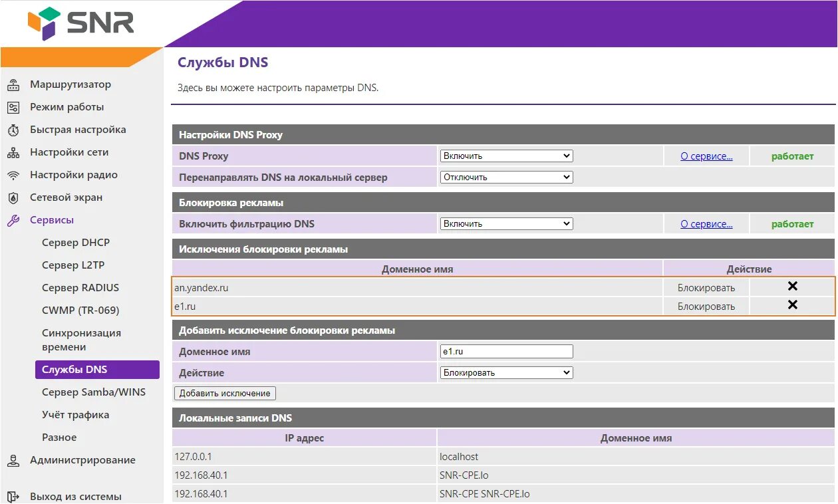
Task: Open the Разное submenu
Action: [59, 438]
